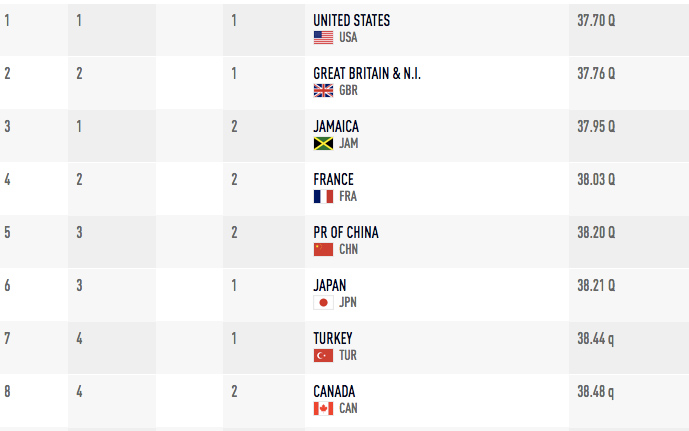
Task: Click the China flag icon
Action: (x=323, y=250)
